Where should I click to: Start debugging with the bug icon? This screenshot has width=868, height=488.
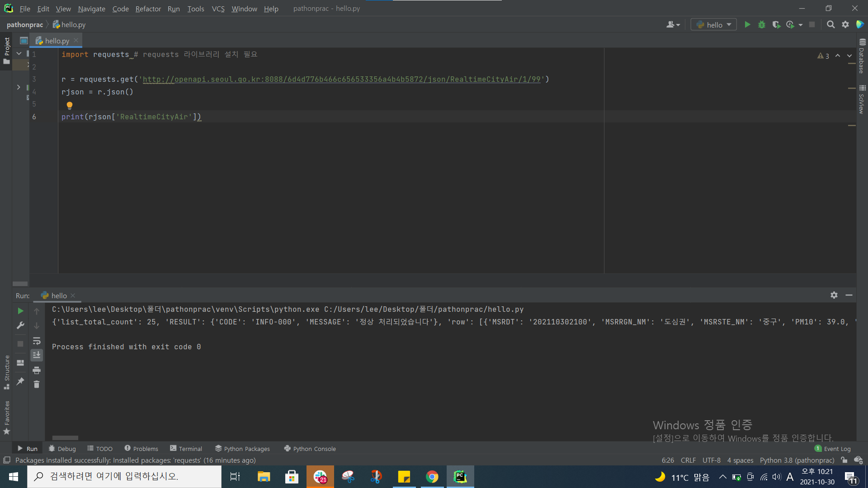click(762, 25)
